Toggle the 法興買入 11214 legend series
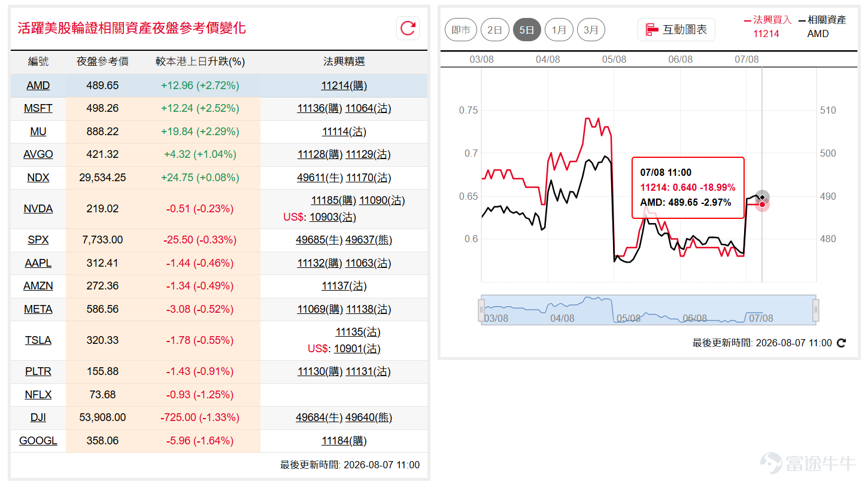868x485 pixels. 767,26
